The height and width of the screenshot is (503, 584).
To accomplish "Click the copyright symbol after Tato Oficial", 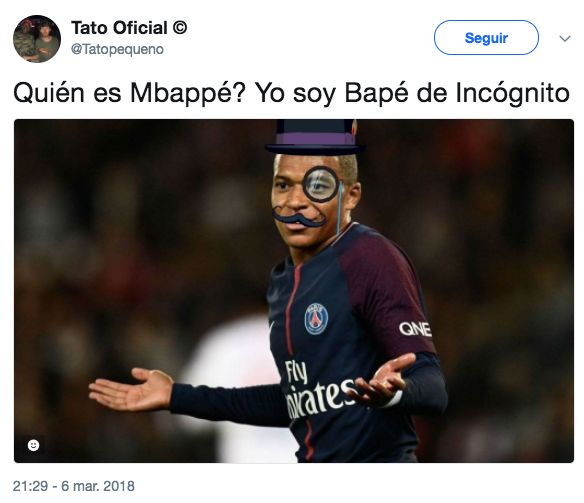I will tap(180, 28).
